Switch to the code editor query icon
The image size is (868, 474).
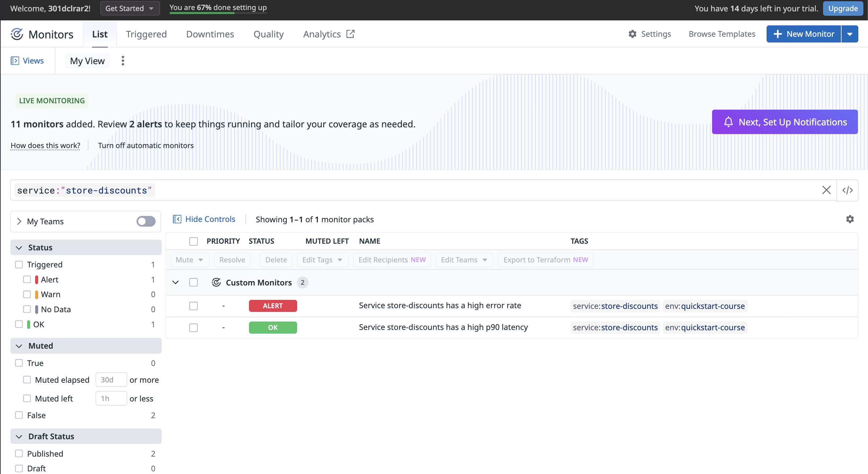(848, 190)
